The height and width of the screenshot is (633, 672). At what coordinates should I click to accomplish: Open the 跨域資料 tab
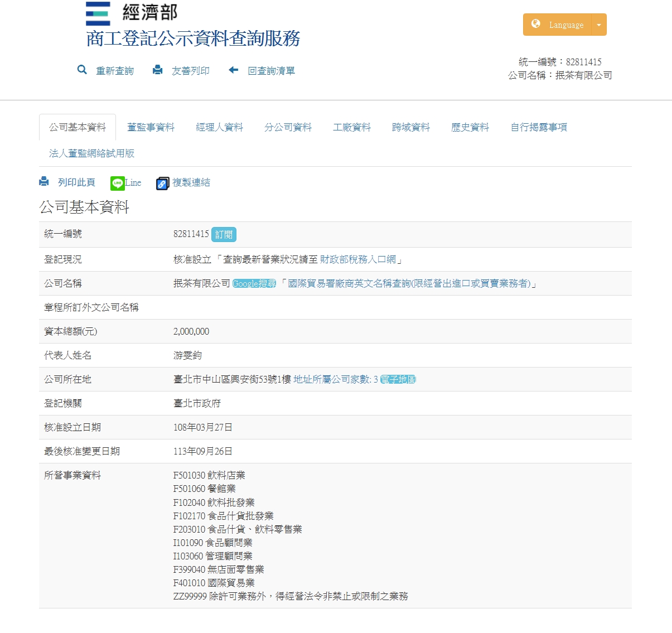pos(411,127)
